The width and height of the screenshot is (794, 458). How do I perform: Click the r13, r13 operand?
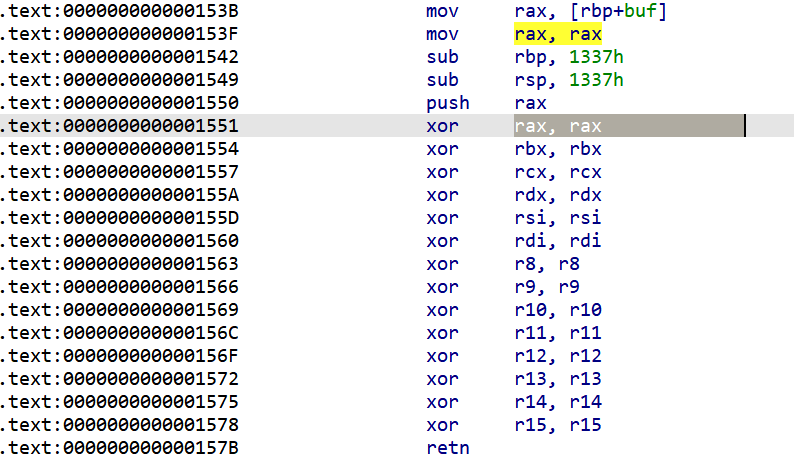(558, 379)
